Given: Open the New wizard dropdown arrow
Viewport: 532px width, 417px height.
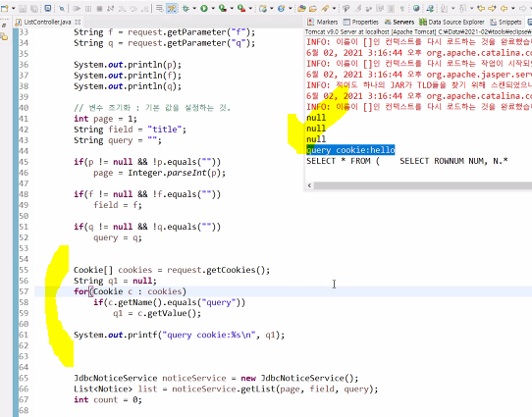Looking at the screenshot, I should pyautogui.click(x=13, y=9).
